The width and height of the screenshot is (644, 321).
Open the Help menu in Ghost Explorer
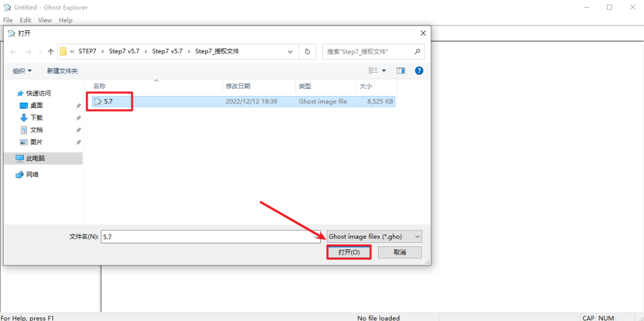(66, 20)
